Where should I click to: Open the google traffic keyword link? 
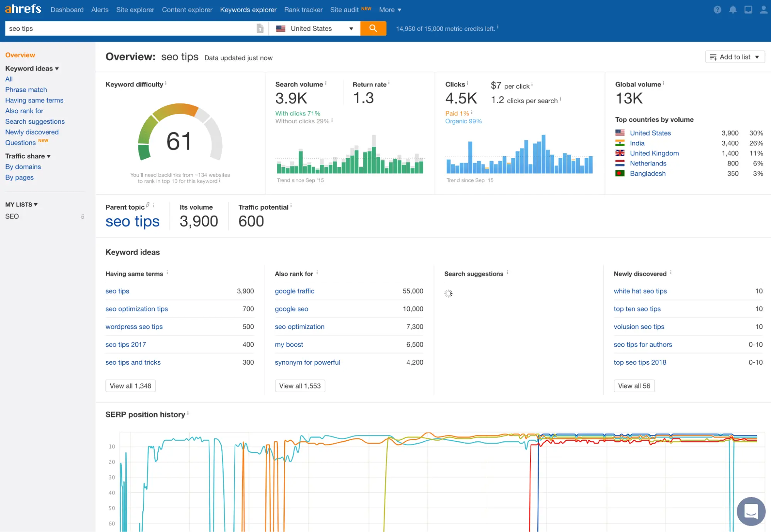[x=294, y=291]
